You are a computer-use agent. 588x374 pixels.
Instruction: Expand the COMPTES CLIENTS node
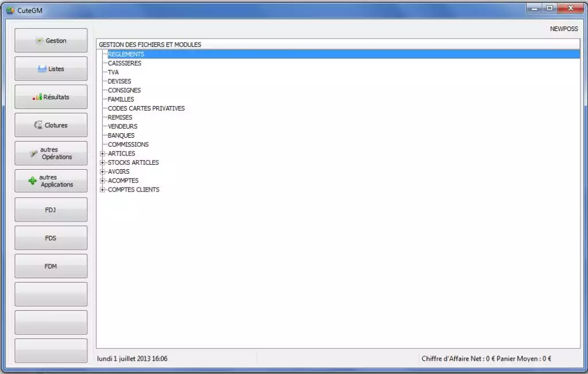pos(103,190)
